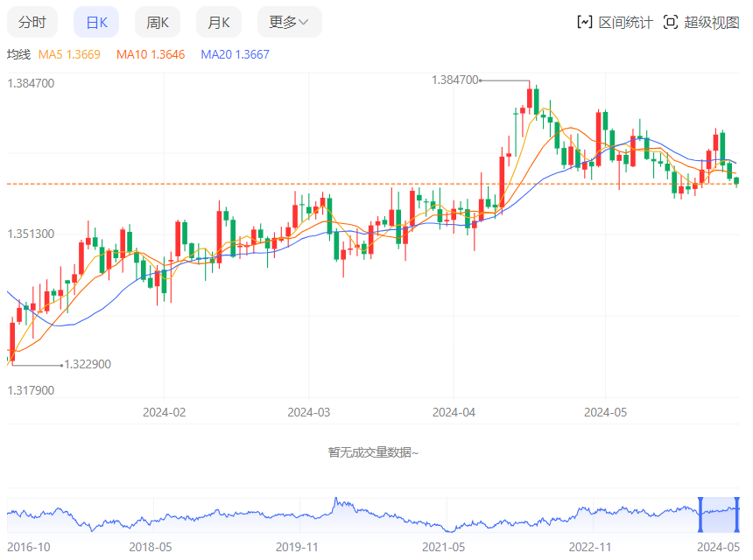The image size is (753, 560).
Task: Click the 2024-03 date axis label
Action: point(309,412)
